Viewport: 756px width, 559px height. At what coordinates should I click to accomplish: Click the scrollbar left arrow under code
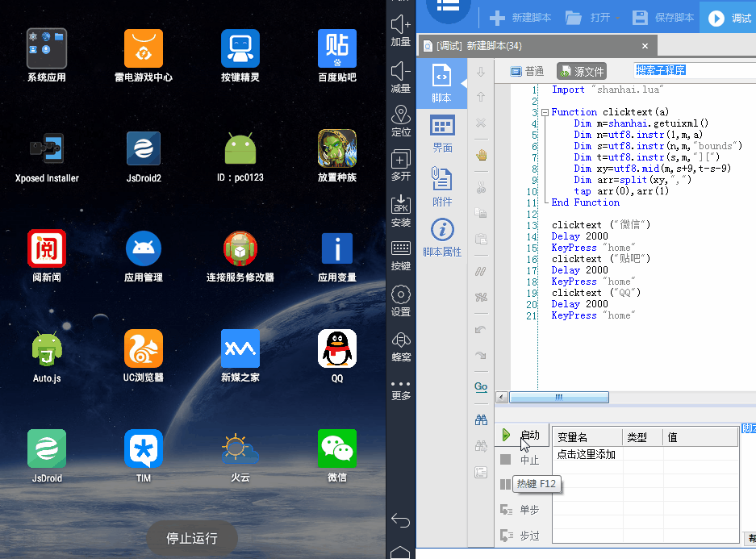pos(501,397)
